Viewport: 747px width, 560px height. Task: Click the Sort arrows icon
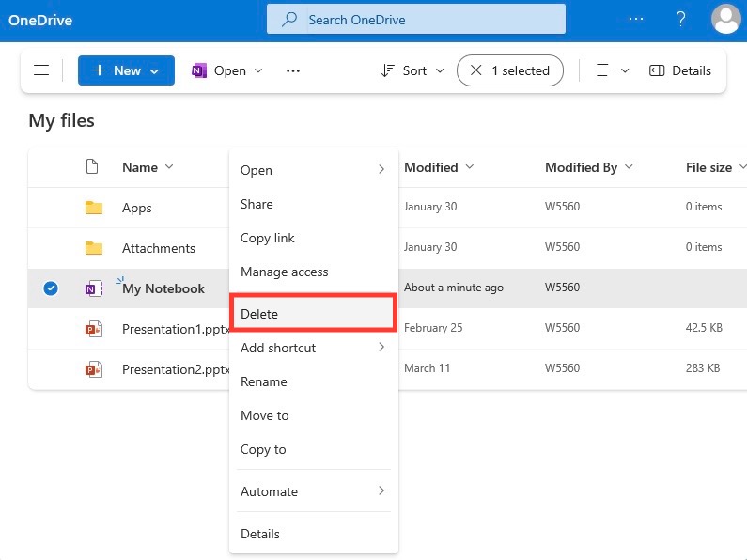[x=387, y=71]
